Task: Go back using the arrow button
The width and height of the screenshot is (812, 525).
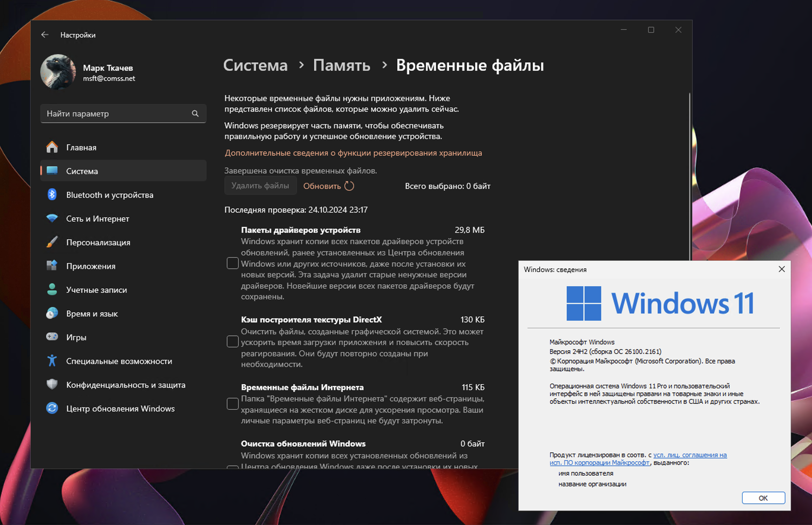Action: 45,35
